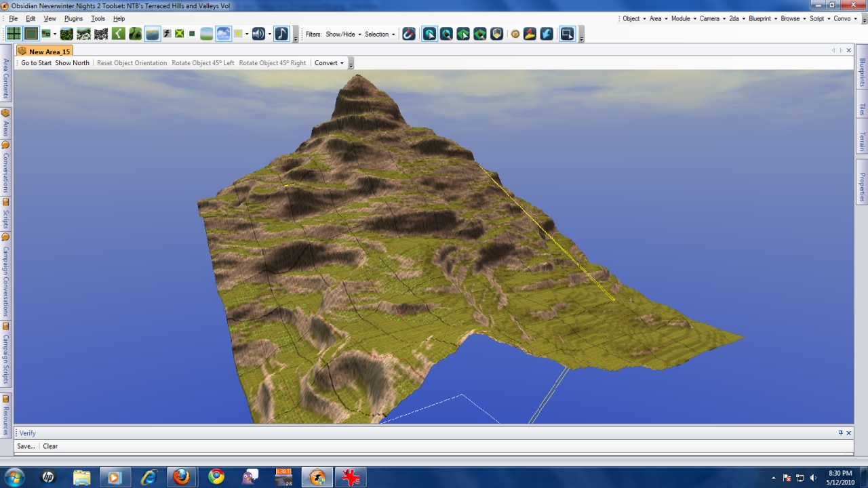The height and width of the screenshot is (488, 868).
Task: Click the select objects cursor tool
Action: click(x=429, y=34)
